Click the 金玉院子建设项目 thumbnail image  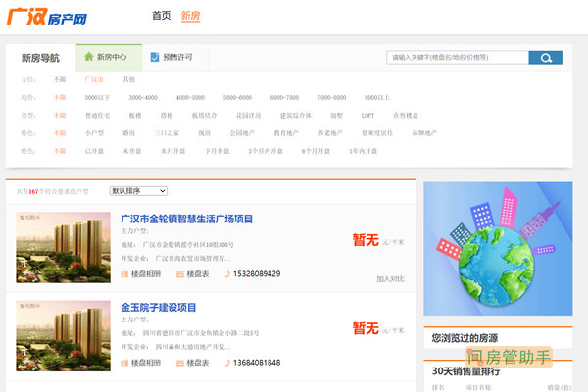(63, 336)
